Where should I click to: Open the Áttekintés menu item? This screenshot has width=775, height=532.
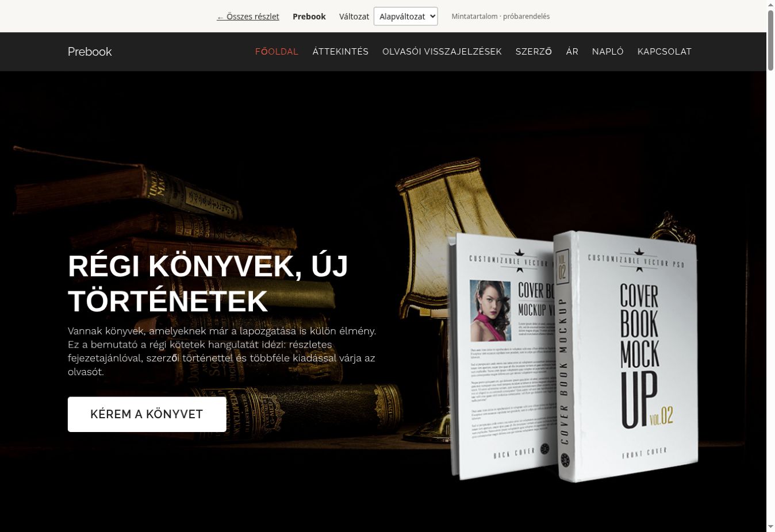click(x=340, y=52)
